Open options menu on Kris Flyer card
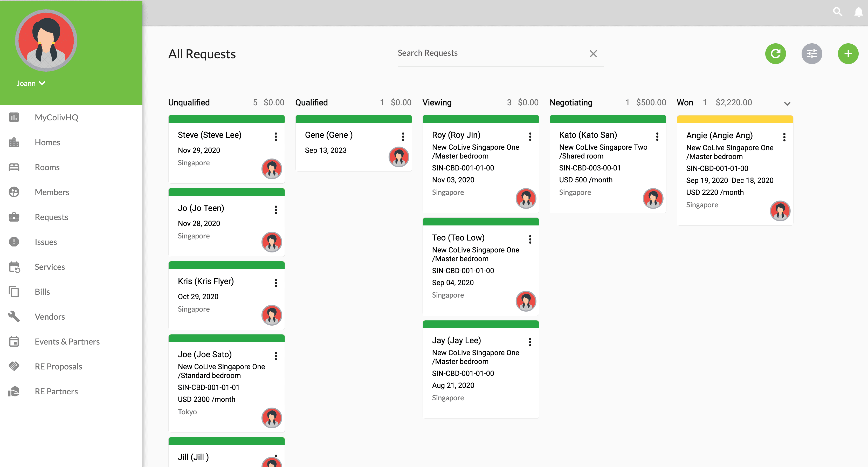This screenshot has height=467, width=868. tap(276, 283)
